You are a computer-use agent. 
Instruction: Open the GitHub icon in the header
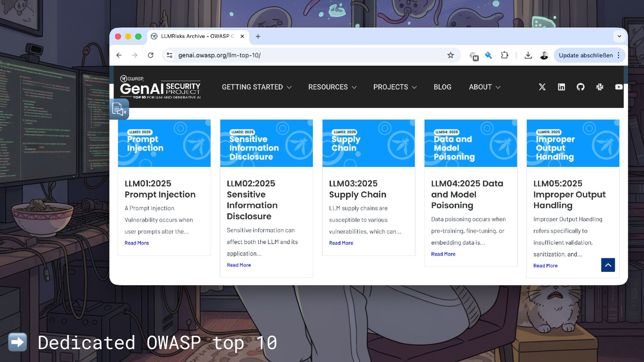click(x=580, y=87)
